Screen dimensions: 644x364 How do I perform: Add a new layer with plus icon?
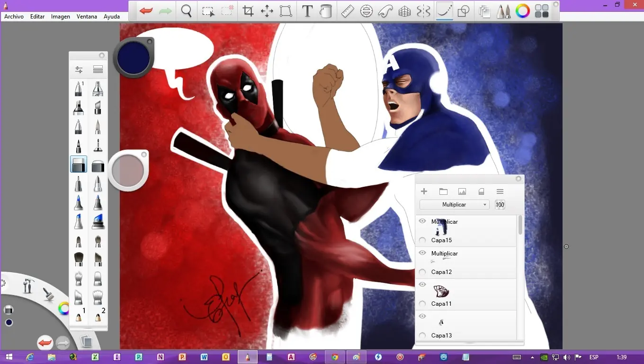coord(424,191)
